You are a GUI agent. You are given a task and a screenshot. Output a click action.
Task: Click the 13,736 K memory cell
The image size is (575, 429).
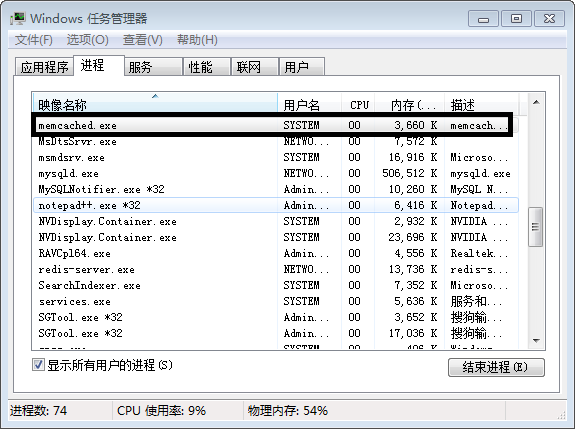point(413,270)
